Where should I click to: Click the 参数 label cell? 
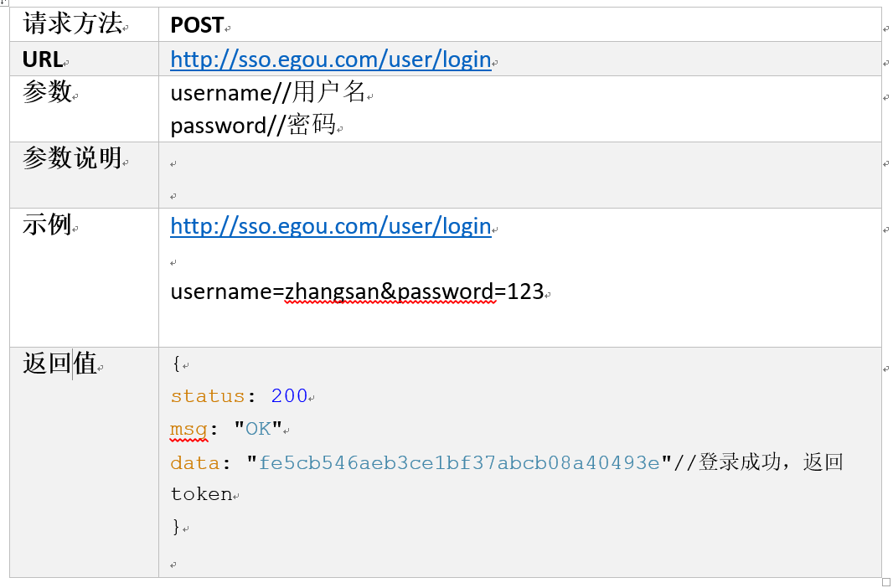click(x=85, y=109)
